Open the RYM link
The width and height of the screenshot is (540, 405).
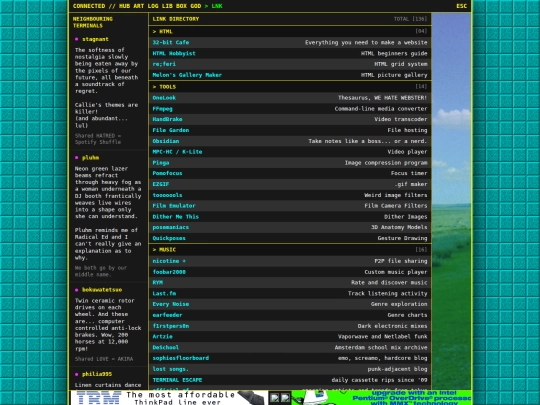click(x=157, y=282)
